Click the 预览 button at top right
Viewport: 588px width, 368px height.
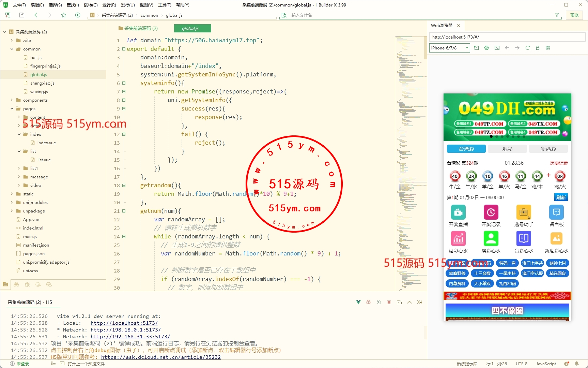click(574, 15)
